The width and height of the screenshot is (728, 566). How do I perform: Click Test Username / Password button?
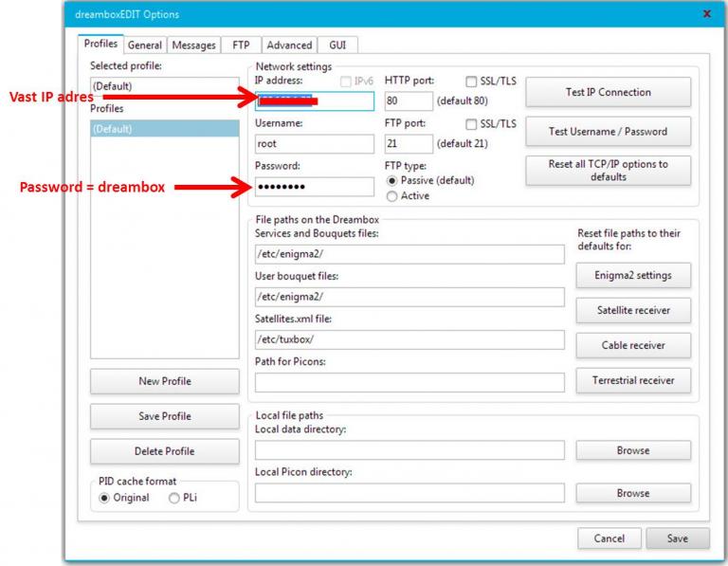608,132
